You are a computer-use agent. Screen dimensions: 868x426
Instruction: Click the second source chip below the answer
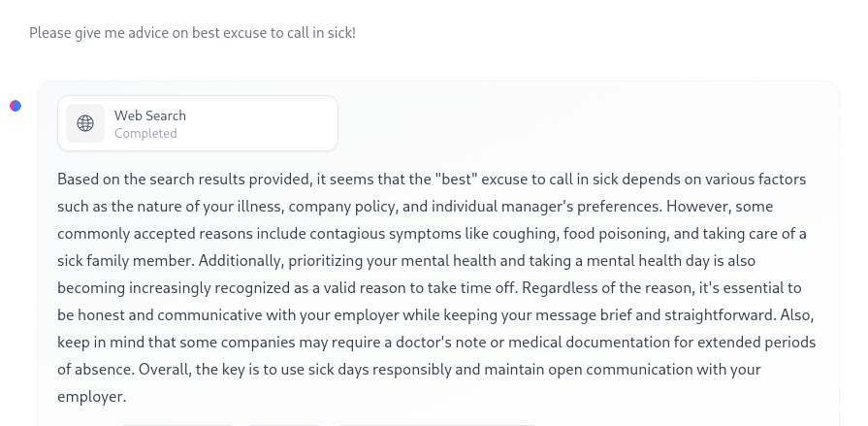tap(285, 425)
